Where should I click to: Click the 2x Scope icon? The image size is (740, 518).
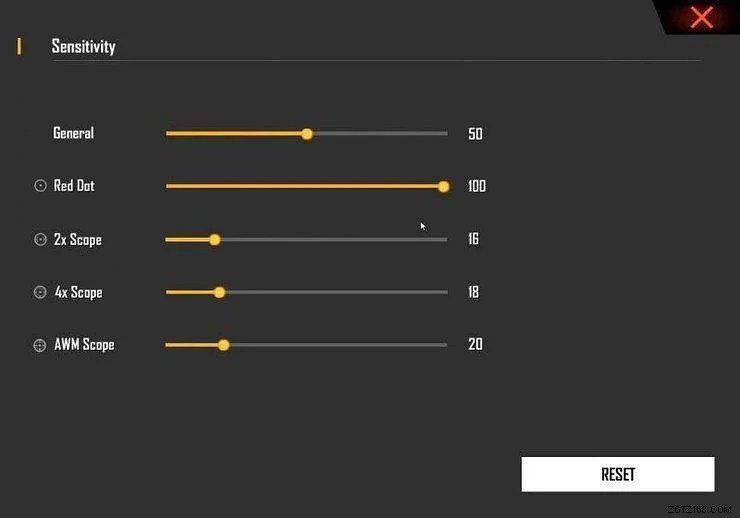click(x=40, y=239)
